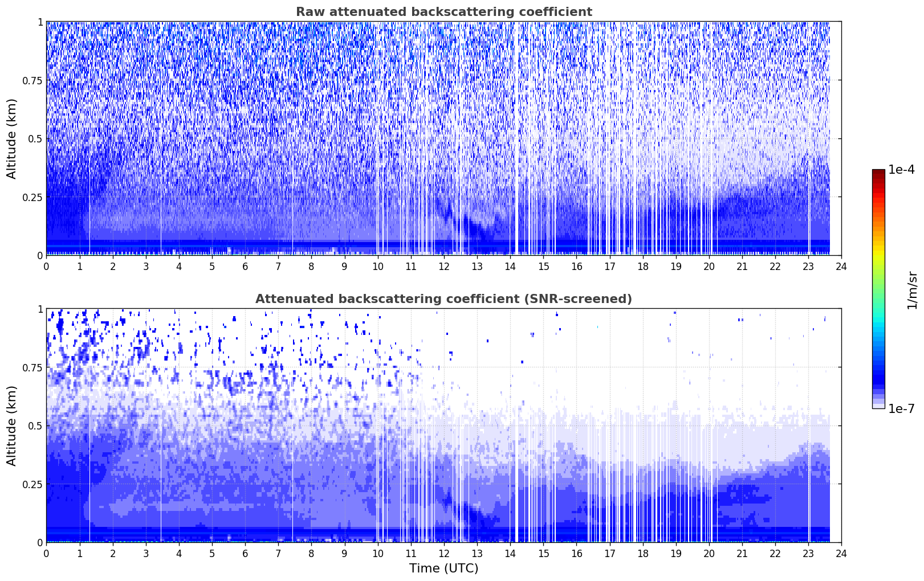Click the "Altitude (km)" label of the raw plot
The height and width of the screenshot is (581, 924).
12,138
